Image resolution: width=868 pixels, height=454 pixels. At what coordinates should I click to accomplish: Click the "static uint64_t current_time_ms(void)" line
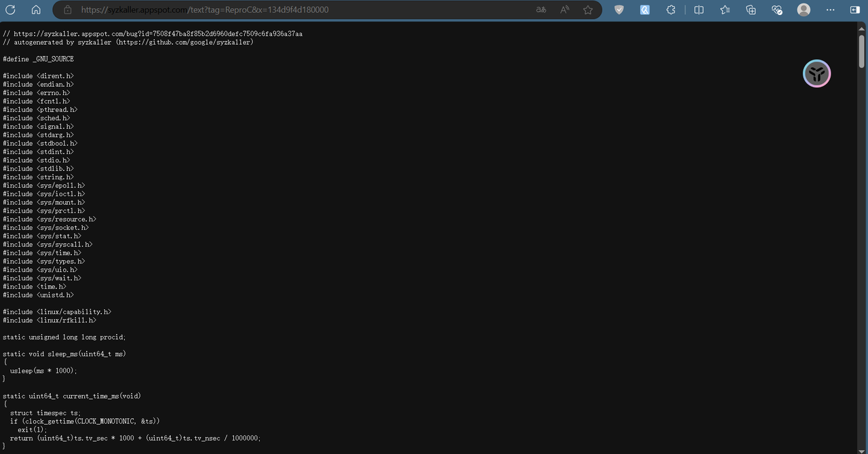coord(72,396)
